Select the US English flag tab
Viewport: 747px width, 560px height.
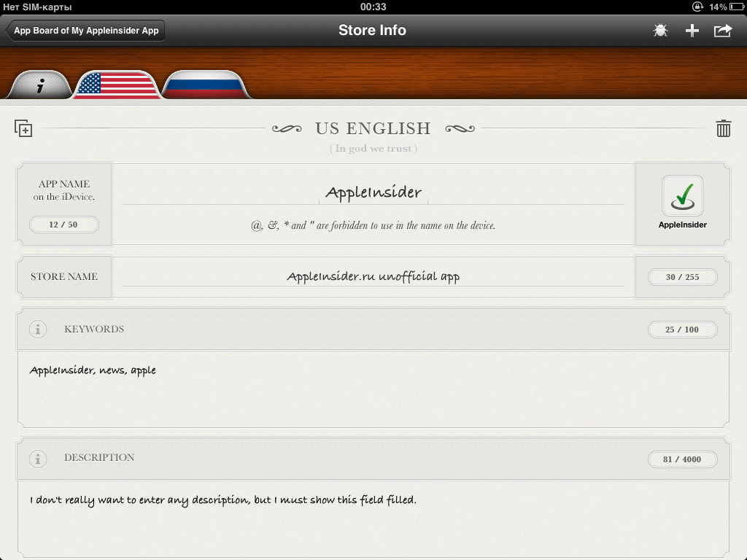coord(117,85)
